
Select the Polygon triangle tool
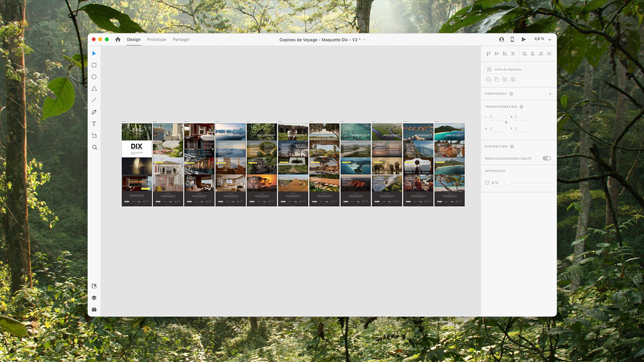coord(94,89)
